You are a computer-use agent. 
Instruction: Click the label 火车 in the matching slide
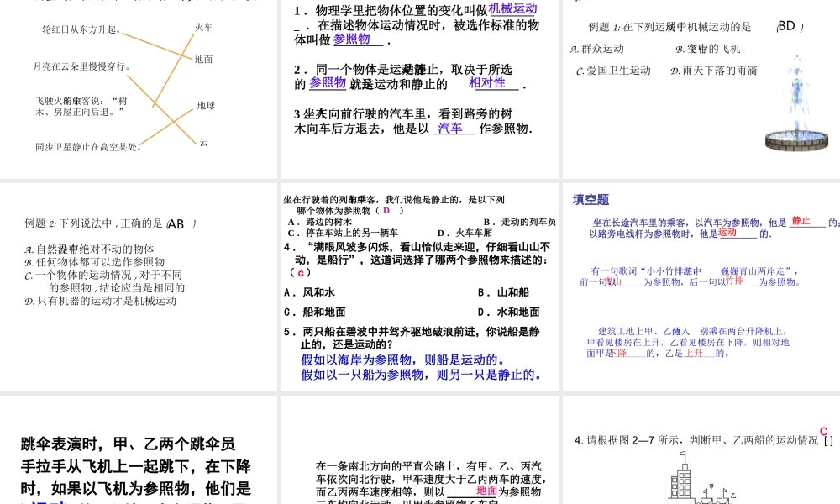(203, 28)
